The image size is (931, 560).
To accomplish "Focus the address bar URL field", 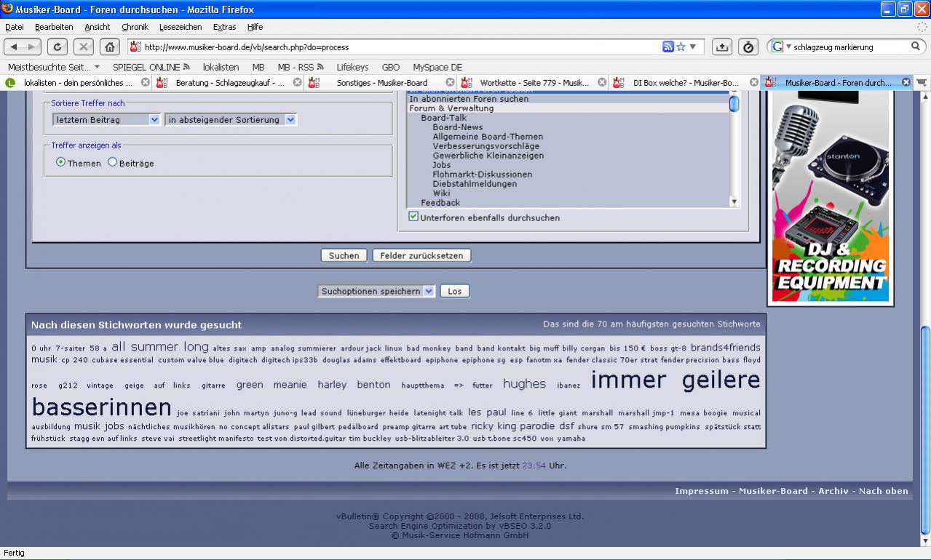I will coord(401,47).
